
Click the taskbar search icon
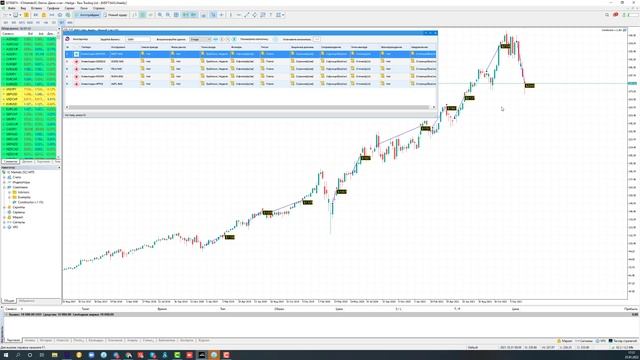point(18,355)
